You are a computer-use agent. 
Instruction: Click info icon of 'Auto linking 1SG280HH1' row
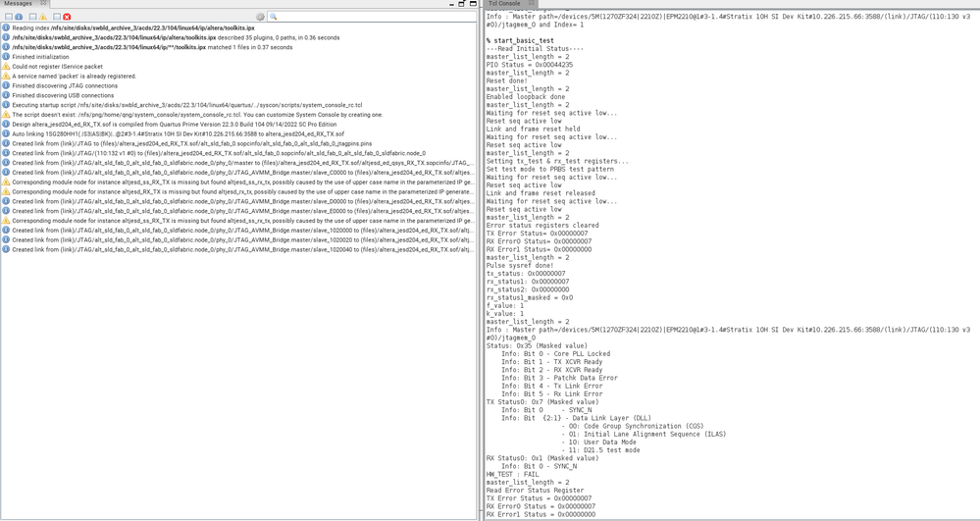pos(6,133)
